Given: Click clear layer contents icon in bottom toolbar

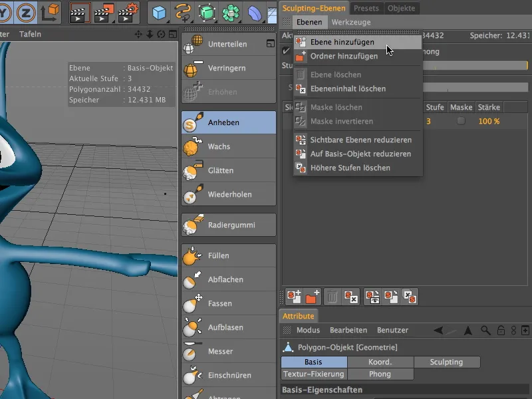Looking at the screenshot, I should click(x=351, y=297).
